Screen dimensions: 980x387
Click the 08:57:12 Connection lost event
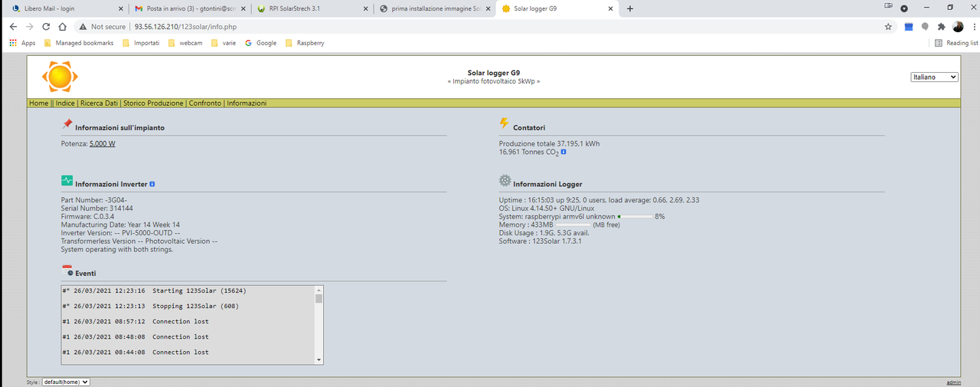pos(136,321)
